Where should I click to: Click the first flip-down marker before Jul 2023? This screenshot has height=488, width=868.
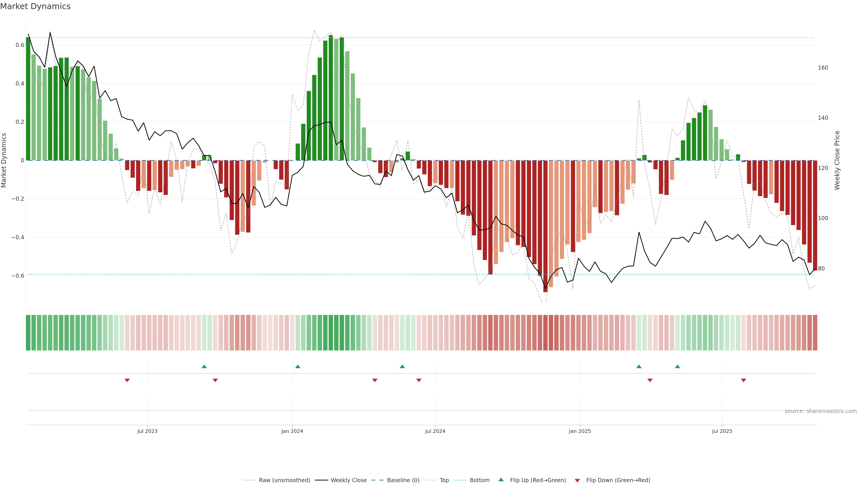click(127, 380)
